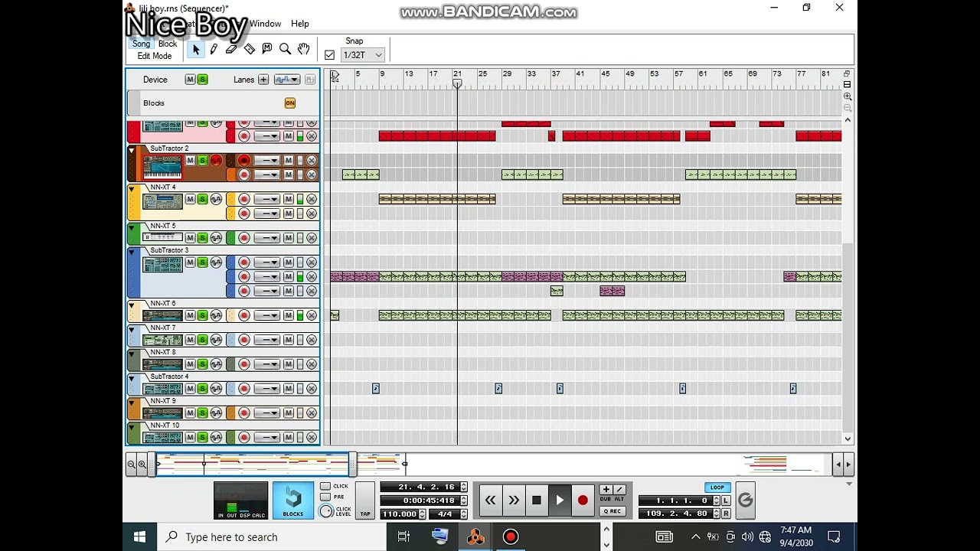Viewport: 980px width, 551px height.
Task: Open the Lanes automation dropdown
Action: (286, 80)
